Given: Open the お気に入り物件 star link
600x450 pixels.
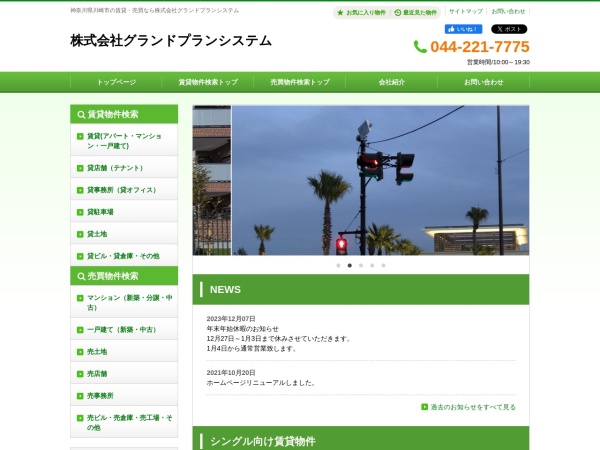Looking at the screenshot, I should tap(361, 13).
